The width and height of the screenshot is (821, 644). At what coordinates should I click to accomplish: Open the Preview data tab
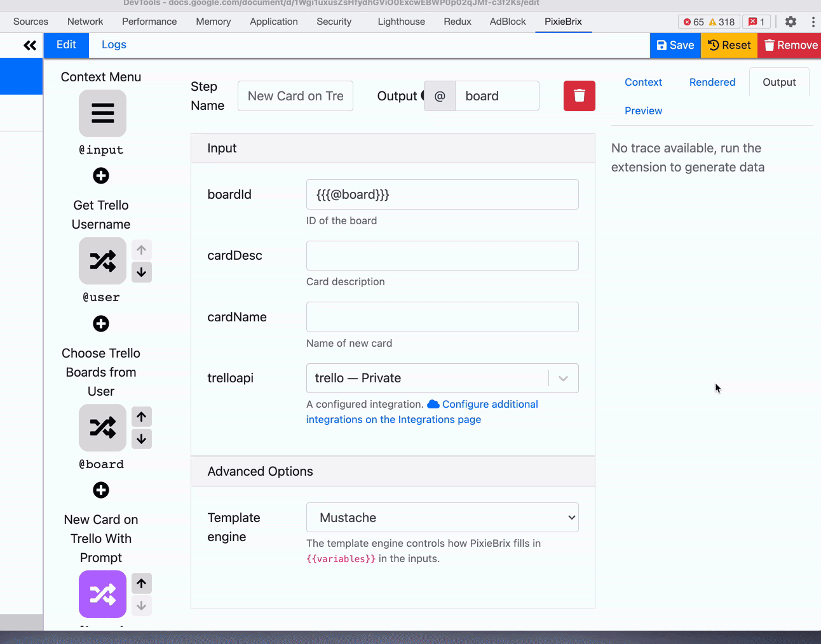pos(643,111)
